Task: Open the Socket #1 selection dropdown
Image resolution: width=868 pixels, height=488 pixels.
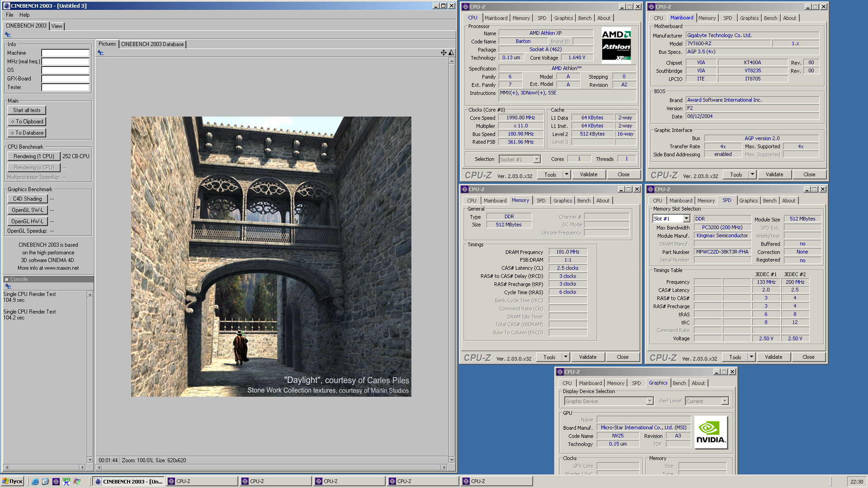Action: click(x=537, y=160)
